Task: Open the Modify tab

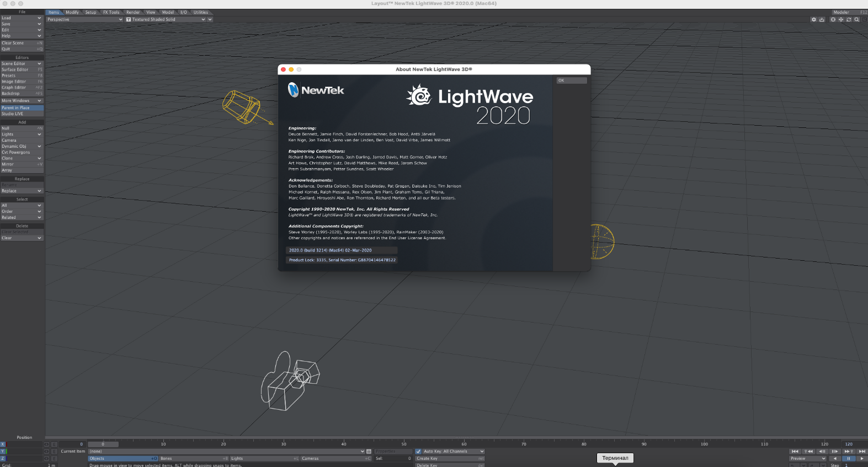Action: [72, 12]
